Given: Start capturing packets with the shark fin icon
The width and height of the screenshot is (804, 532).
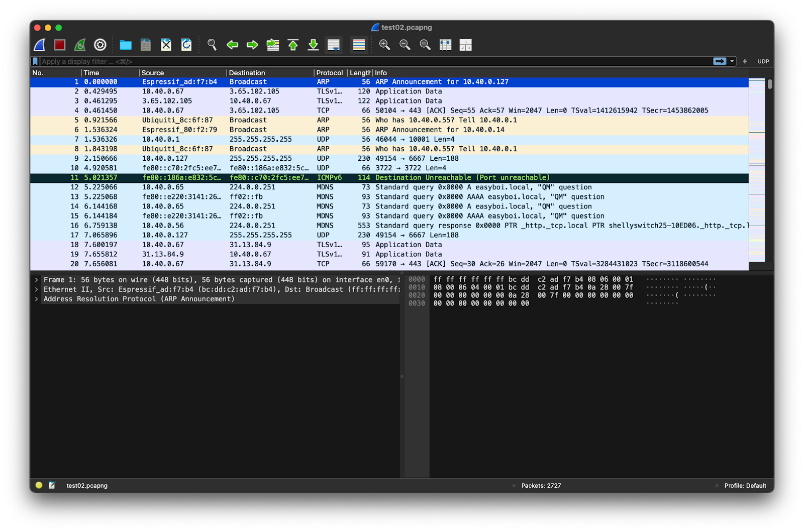Looking at the screenshot, I should (40, 45).
